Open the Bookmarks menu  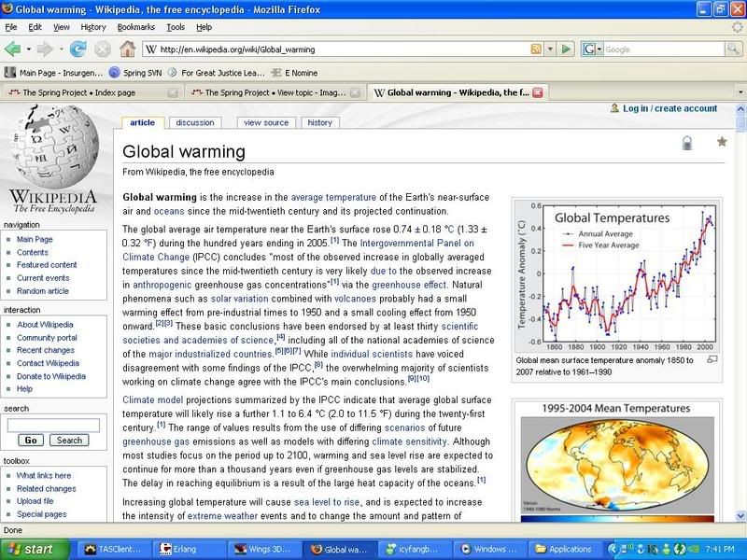pos(135,27)
